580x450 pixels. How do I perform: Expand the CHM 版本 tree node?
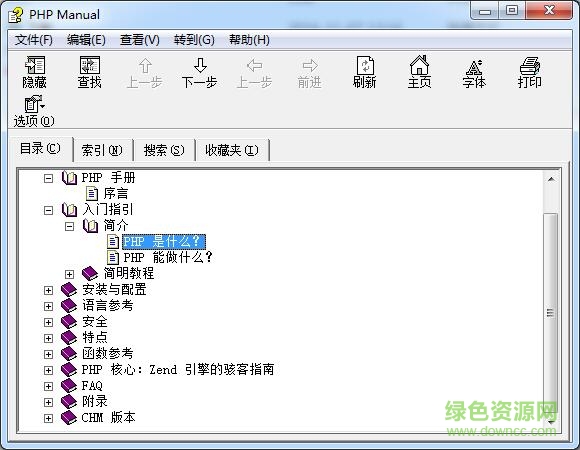point(48,418)
